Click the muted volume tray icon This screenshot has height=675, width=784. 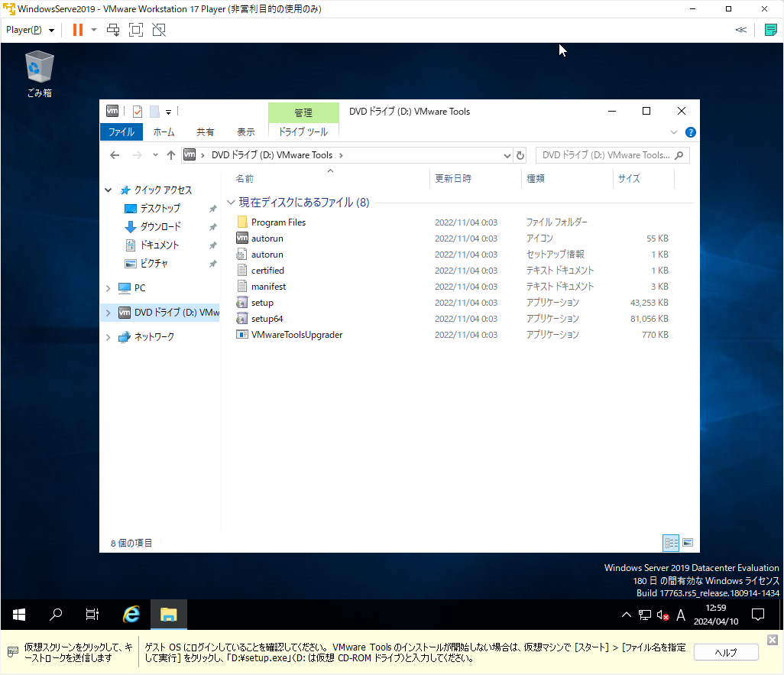click(x=663, y=615)
